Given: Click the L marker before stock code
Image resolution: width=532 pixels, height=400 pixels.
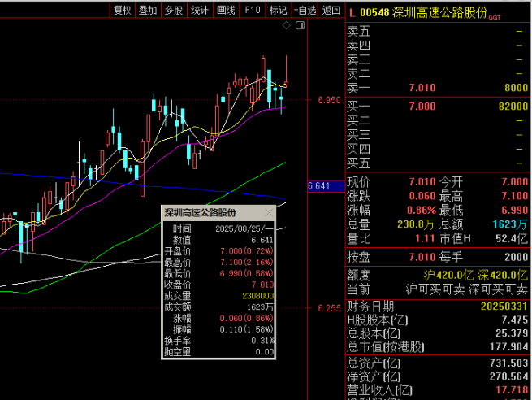Looking at the screenshot, I should [x=352, y=13].
